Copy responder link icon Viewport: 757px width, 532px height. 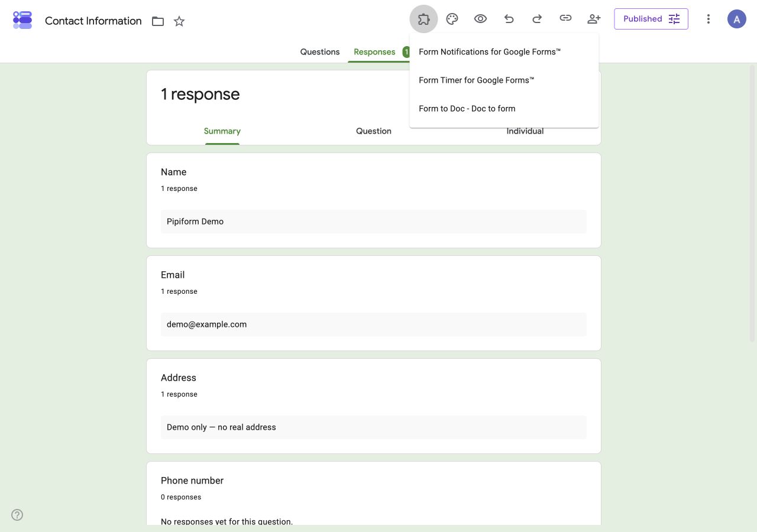(x=565, y=19)
